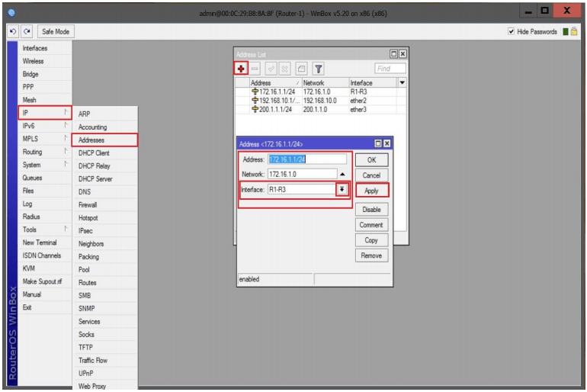Screen dimensions: 587x392
Task: Toggle the Hide Passwords checkbox
Action: [512, 31]
